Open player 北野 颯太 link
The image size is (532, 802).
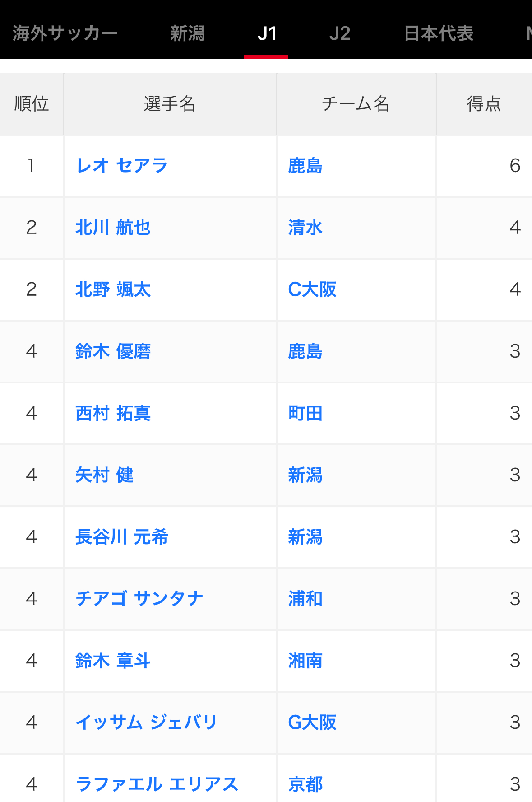113,289
